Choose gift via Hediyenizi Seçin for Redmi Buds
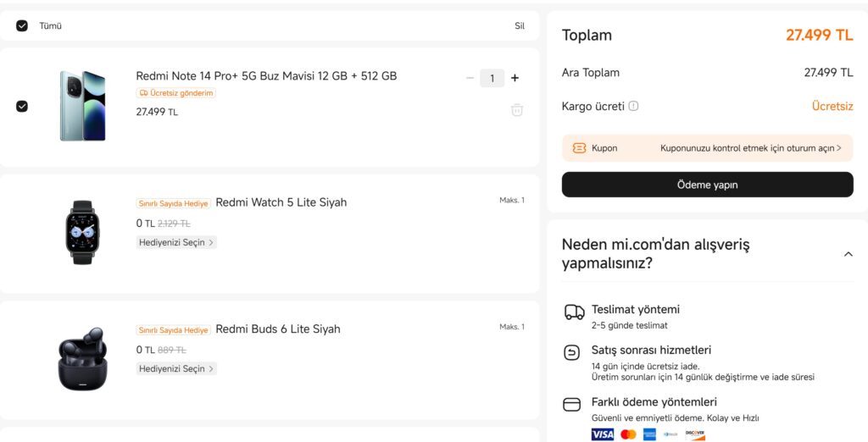The height and width of the screenshot is (442, 868). click(176, 368)
